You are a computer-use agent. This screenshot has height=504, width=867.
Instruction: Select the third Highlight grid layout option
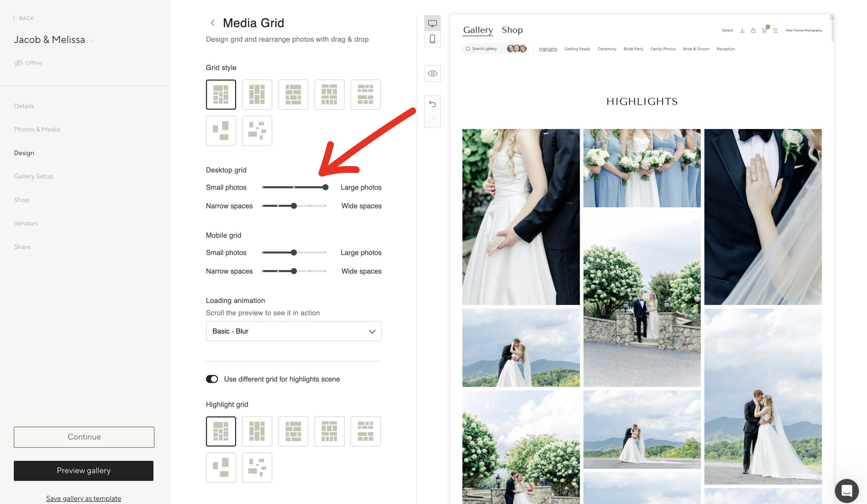[293, 432]
